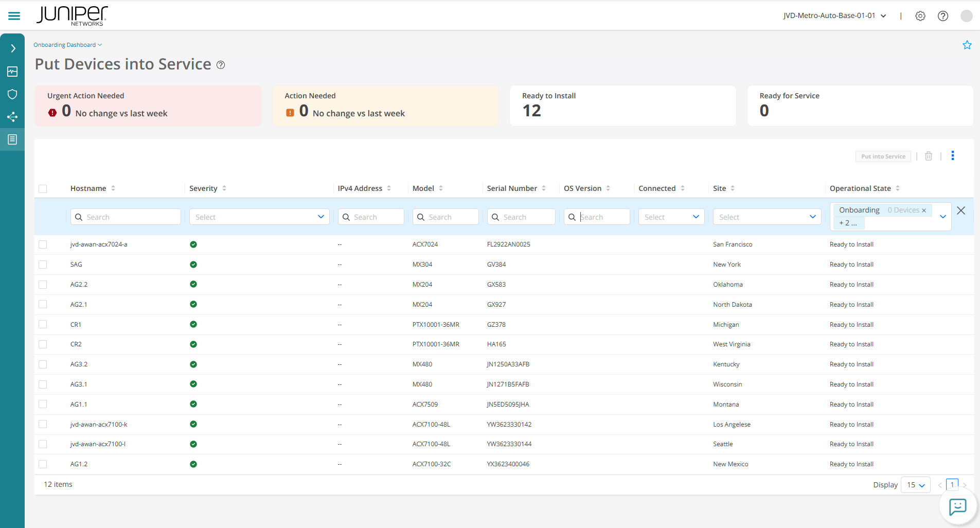The width and height of the screenshot is (980, 528).
Task: Open the user profile avatar
Action: [x=967, y=16]
